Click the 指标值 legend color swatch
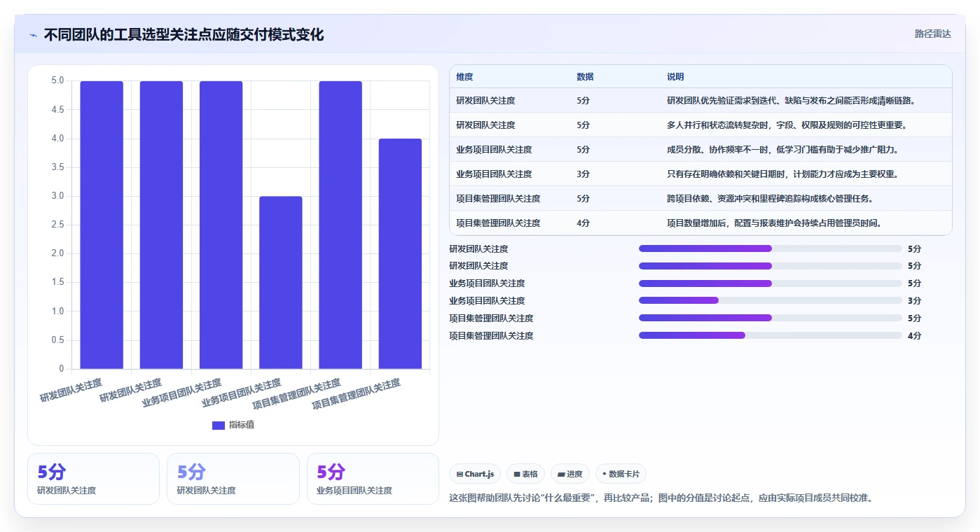Screen dimensions: 980x532 [219, 426]
